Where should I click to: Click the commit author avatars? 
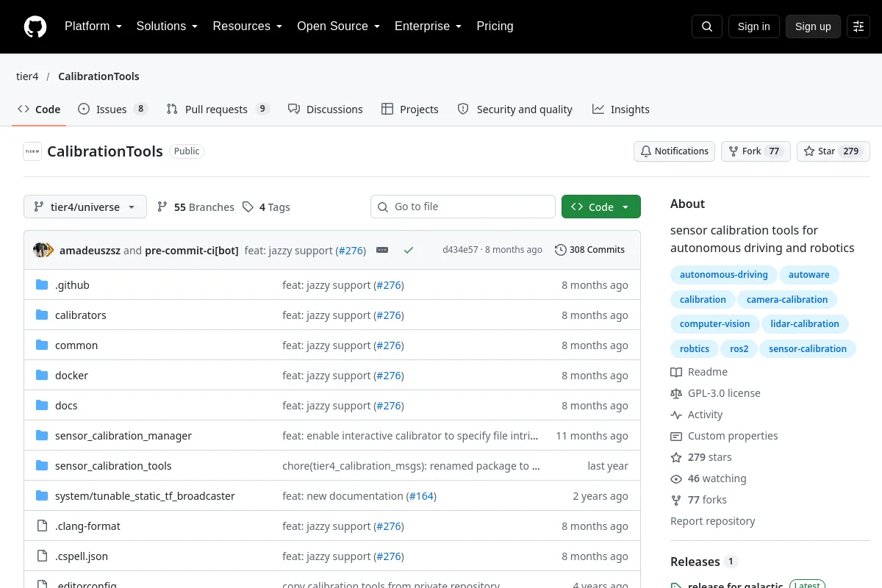coord(43,250)
